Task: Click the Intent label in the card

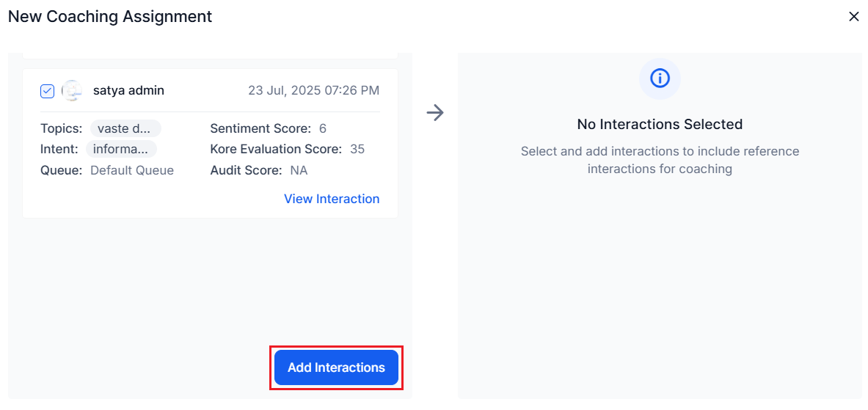Action: 59,149
